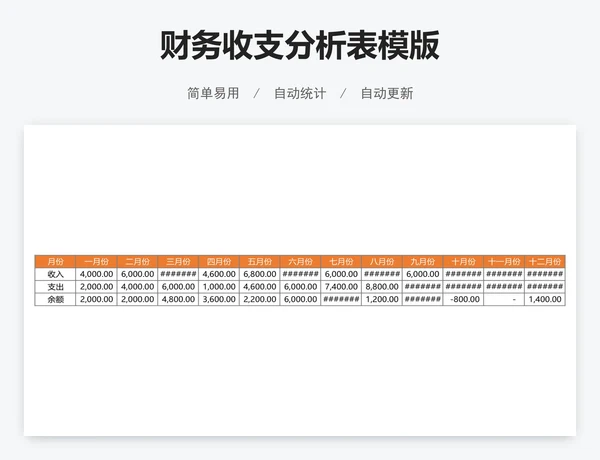Select the 三月份 column header

pyautogui.click(x=178, y=262)
